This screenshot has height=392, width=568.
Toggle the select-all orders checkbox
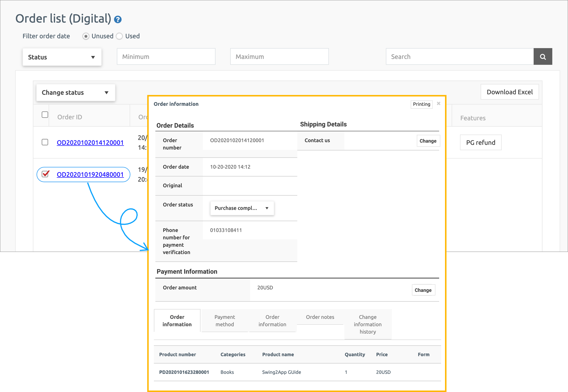coord(45,115)
